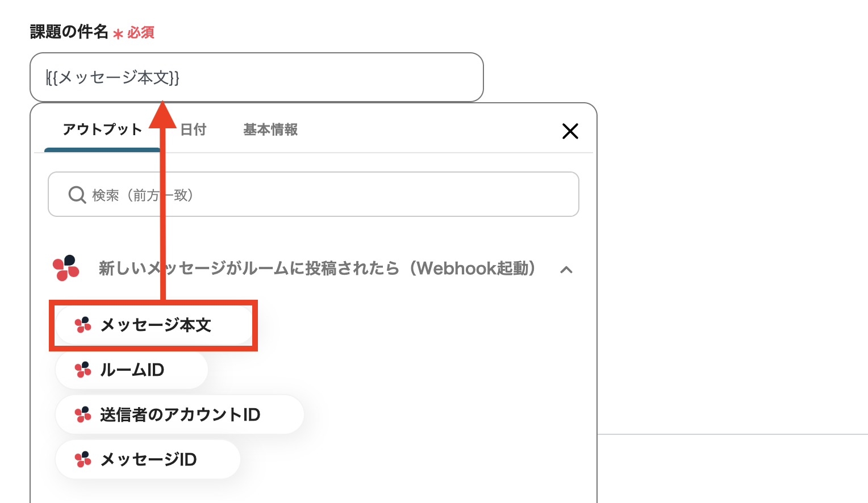Image resolution: width=868 pixels, height=503 pixels.
Task: Insert the メッセージID output value
Action: [147, 459]
